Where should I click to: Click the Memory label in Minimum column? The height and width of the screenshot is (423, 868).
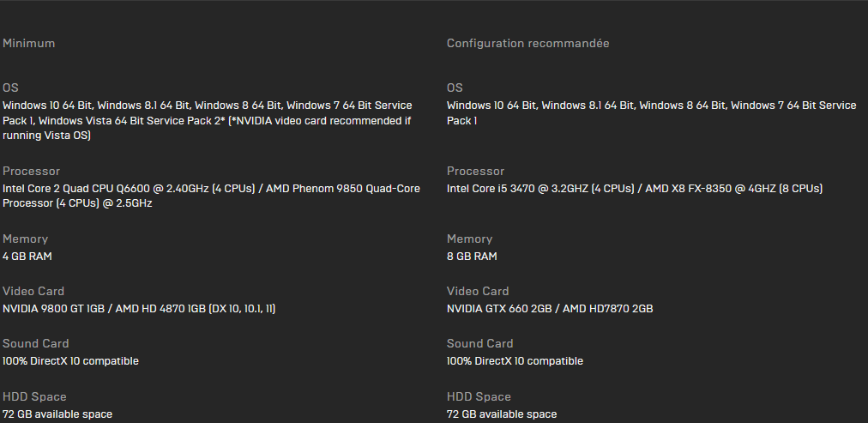pyautogui.click(x=25, y=239)
